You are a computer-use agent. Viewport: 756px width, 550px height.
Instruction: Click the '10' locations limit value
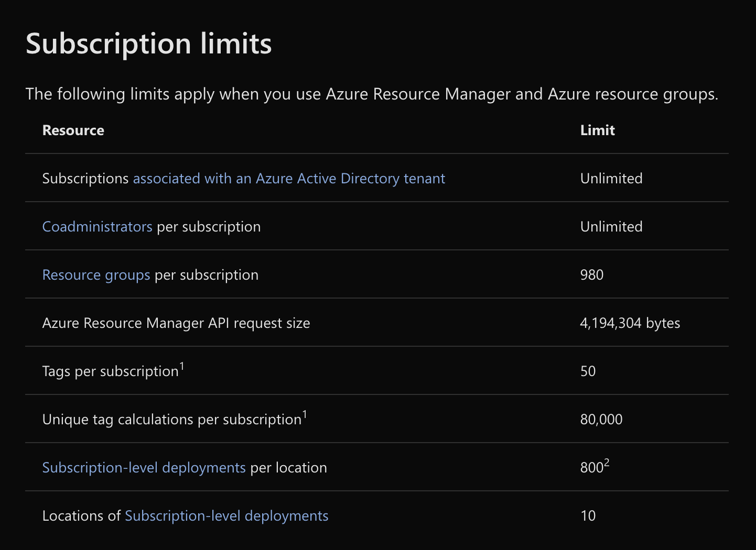click(x=588, y=516)
